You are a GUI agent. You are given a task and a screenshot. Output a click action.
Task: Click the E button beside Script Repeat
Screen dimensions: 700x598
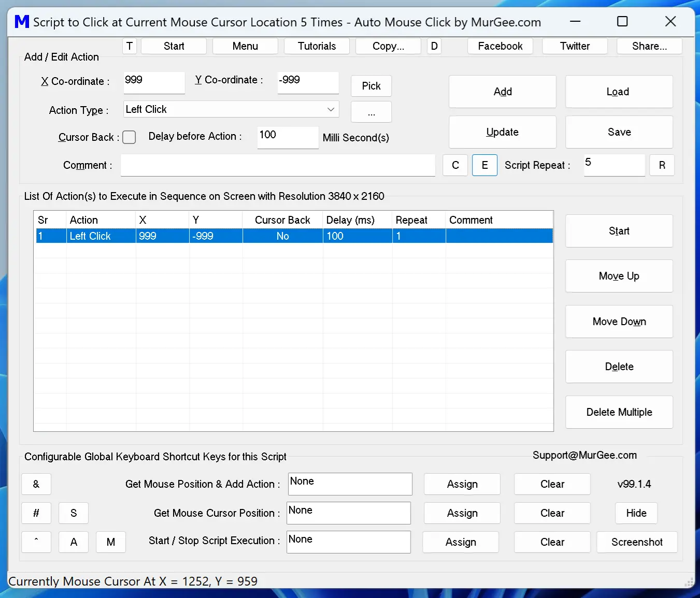click(484, 165)
